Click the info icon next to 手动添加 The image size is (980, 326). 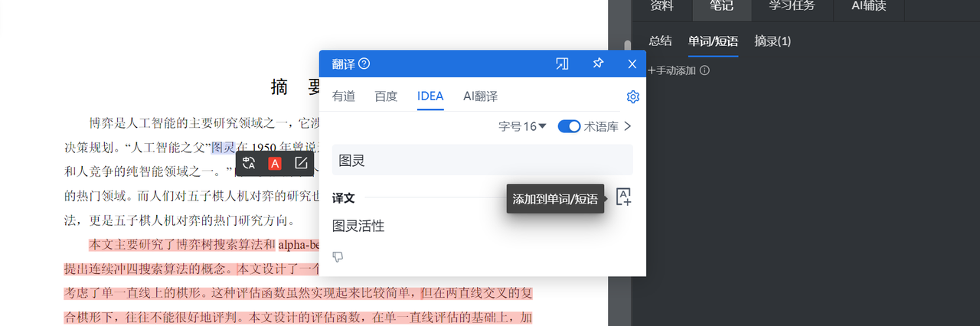pyautogui.click(x=704, y=70)
